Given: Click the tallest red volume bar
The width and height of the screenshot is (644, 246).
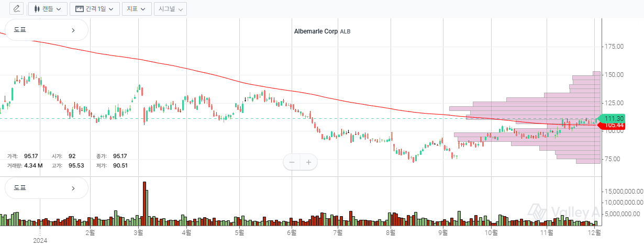Looking at the screenshot, I should pyautogui.click(x=145, y=204).
